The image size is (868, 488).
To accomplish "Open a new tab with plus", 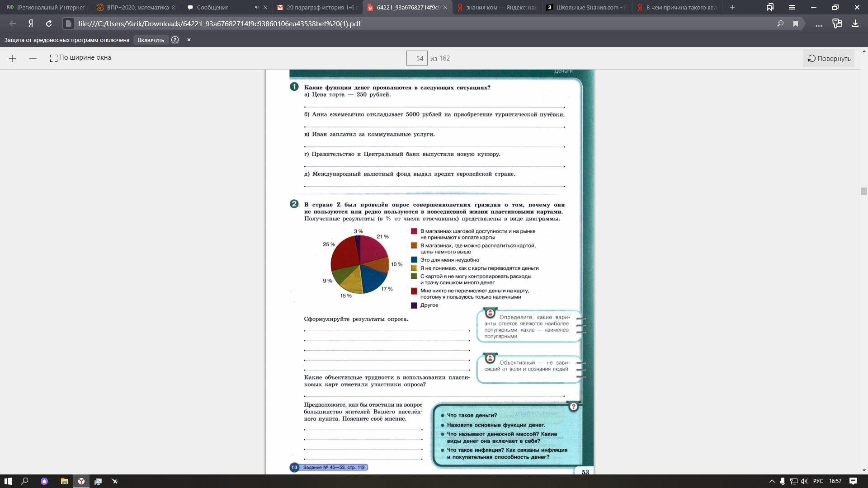I will coord(732,7).
